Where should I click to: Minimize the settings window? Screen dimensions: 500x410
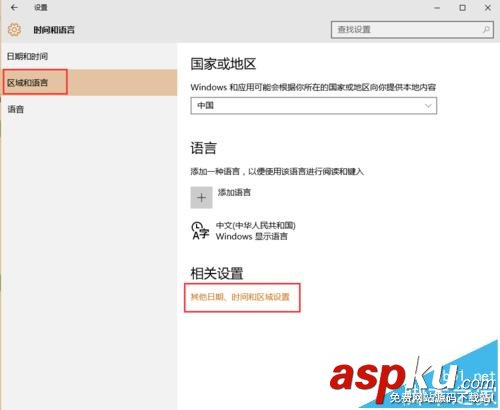(x=437, y=8)
